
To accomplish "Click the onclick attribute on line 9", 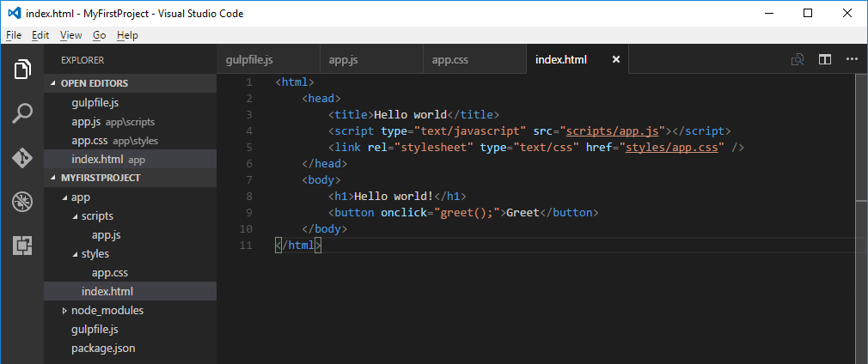I will click(404, 212).
